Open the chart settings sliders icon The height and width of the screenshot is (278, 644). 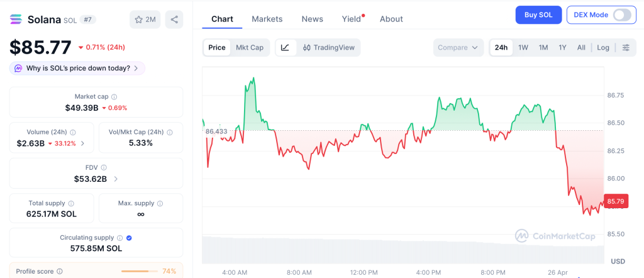(x=626, y=47)
